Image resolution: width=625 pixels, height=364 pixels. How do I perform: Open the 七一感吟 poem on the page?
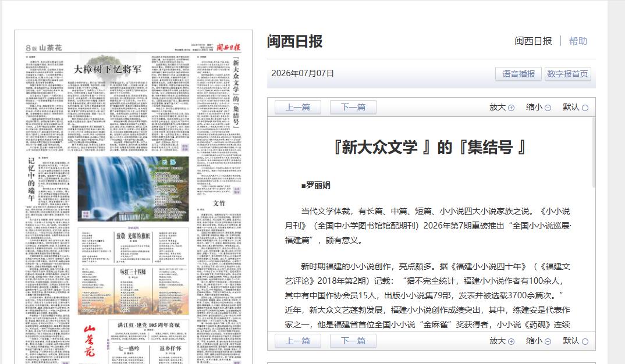point(129,348)
